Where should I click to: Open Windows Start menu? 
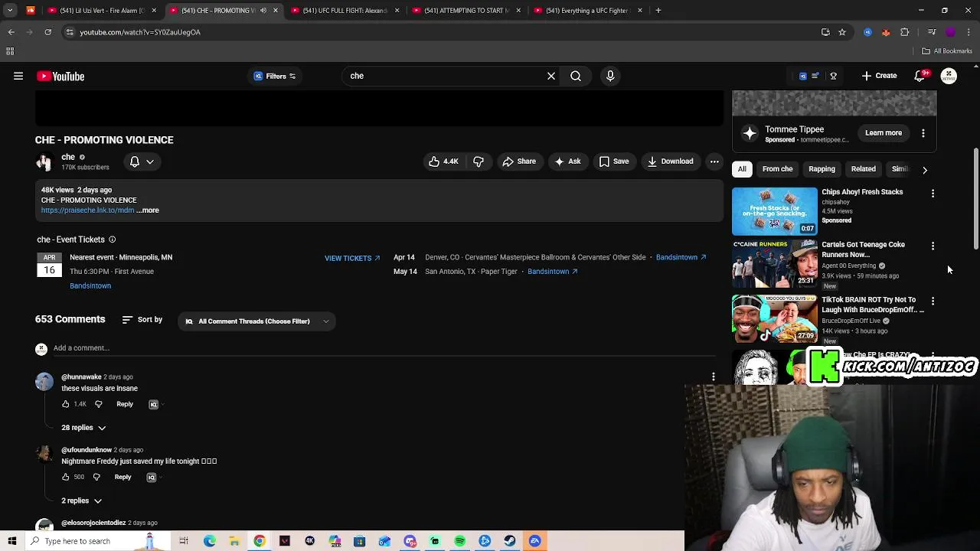[x=12, y=541]
